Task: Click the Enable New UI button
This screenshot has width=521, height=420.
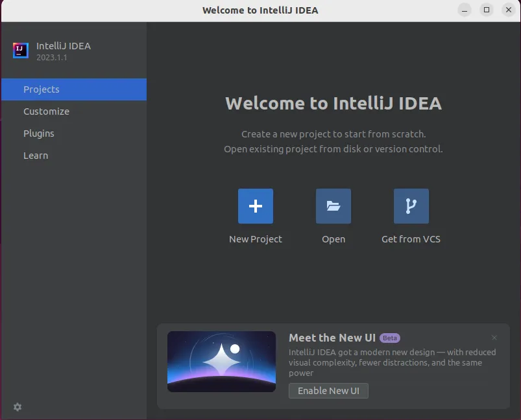Action: pyautogui.click(x=328, y=391)
